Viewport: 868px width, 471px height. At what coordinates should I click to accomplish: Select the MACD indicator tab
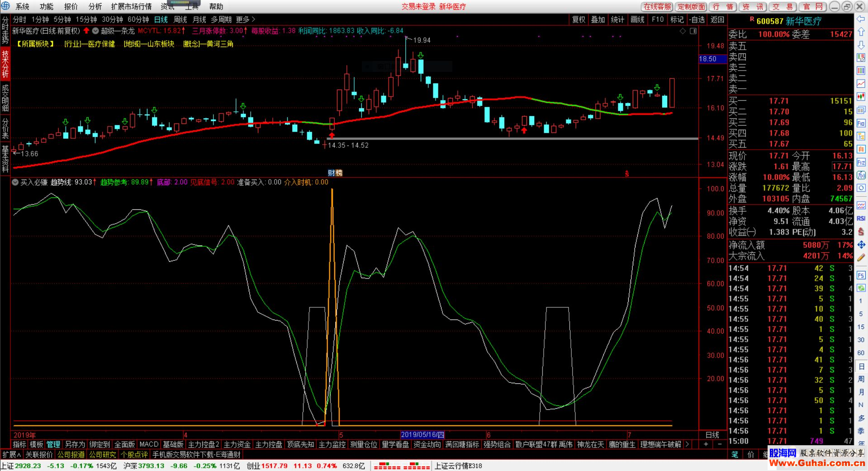coord(149,444)
